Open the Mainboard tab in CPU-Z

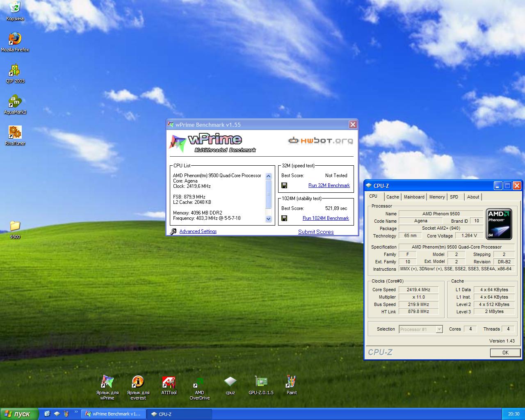pyautogui.click(x=414, y=197)
